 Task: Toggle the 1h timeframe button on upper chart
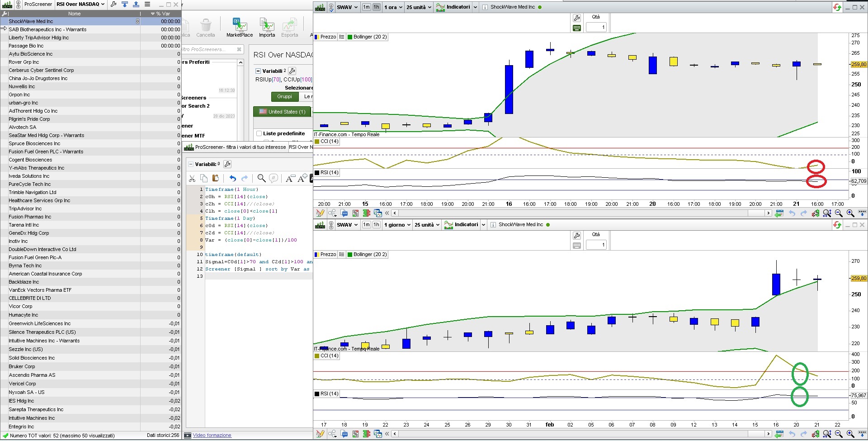[x=376, y=7]
